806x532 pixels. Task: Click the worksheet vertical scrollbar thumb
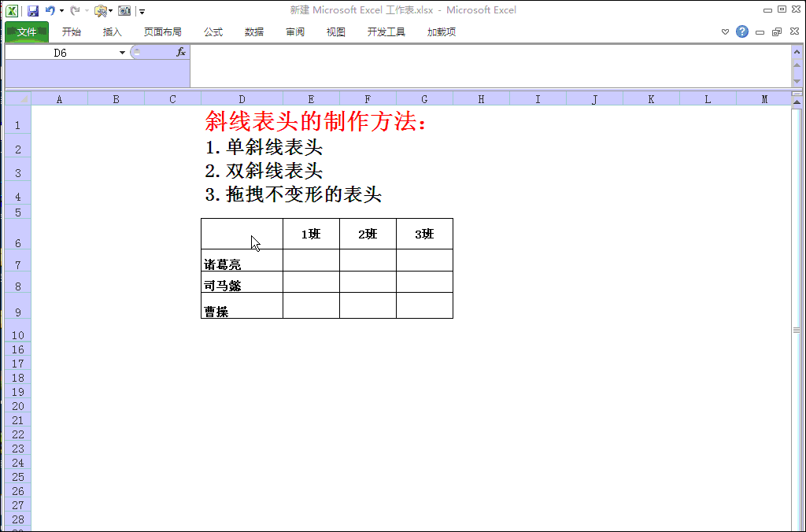click(x=797, y=329)
